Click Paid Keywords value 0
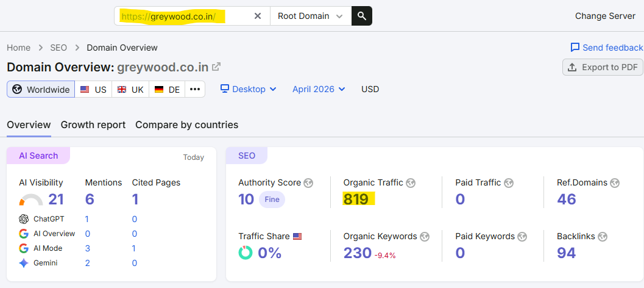The width and height of the screenshot is (644, 288). pos(460,253)
